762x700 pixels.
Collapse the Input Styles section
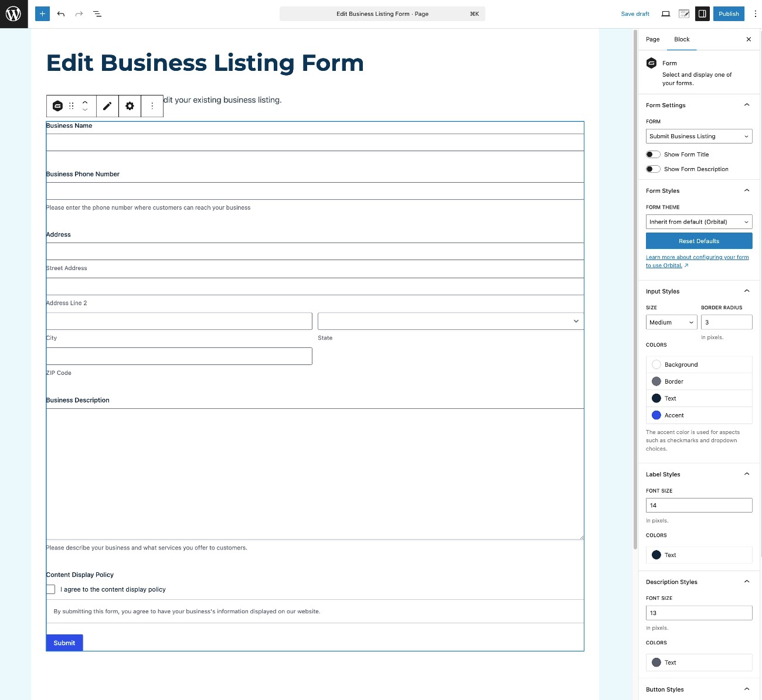click(x=746, y=291)
